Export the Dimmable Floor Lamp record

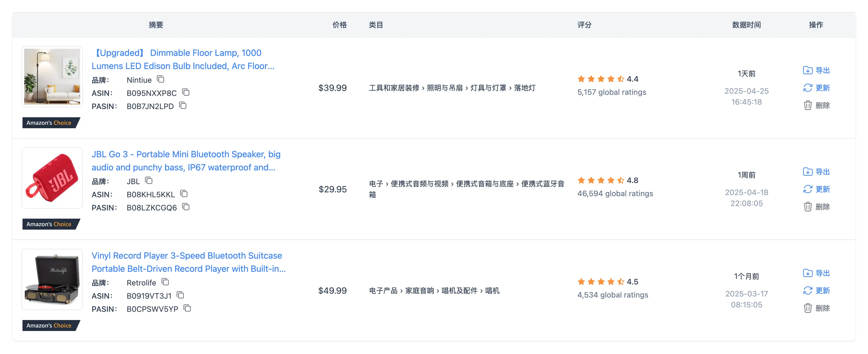pos(816,70)
